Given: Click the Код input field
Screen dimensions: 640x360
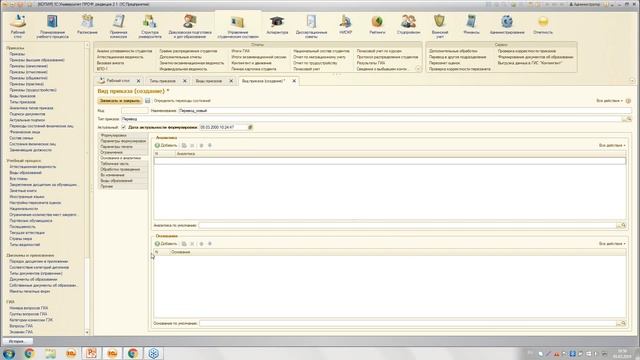Looking at the screenshot, I should [x=135, y=111].
